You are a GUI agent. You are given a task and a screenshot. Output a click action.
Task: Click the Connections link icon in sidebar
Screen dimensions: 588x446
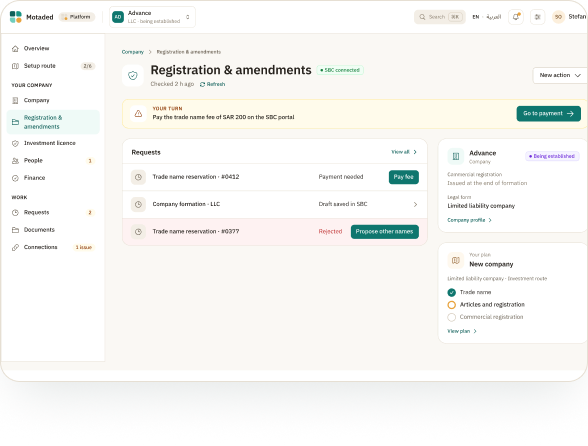15,247
